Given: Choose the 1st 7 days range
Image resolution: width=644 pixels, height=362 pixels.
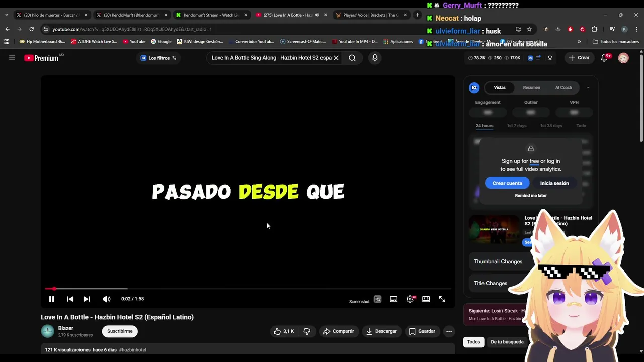Looking at the screenshot, I should [517, 126].
